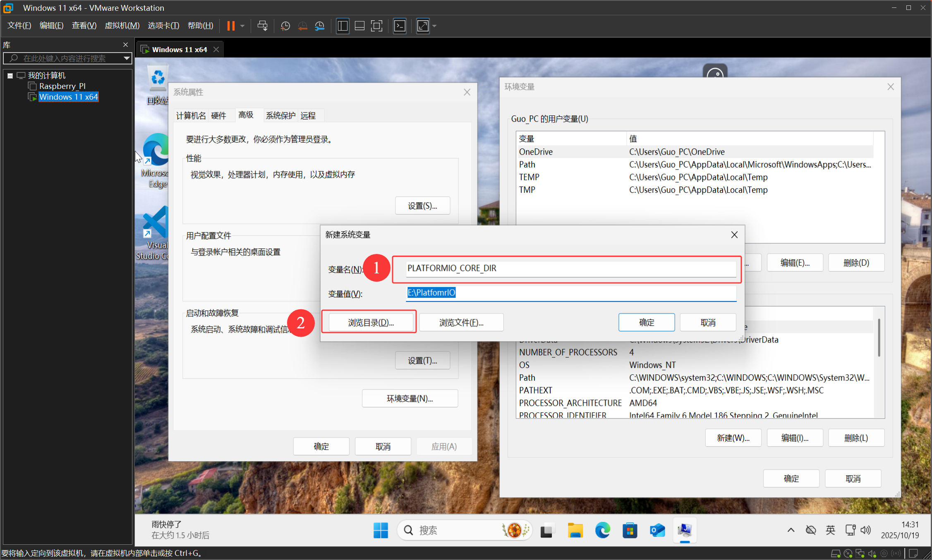Open the stretch mode dropdown arrow
This screenshot has width=932, height=560.
coord(434,26)
